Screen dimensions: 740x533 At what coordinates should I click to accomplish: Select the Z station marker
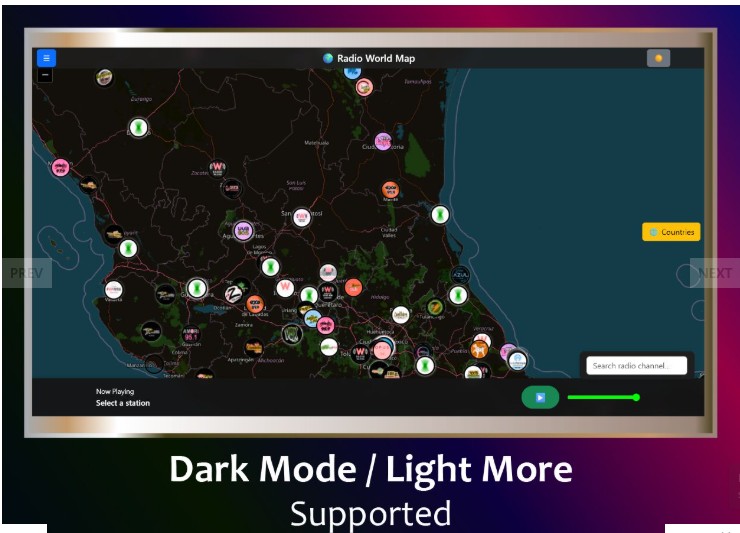click(x=232, y=292)
